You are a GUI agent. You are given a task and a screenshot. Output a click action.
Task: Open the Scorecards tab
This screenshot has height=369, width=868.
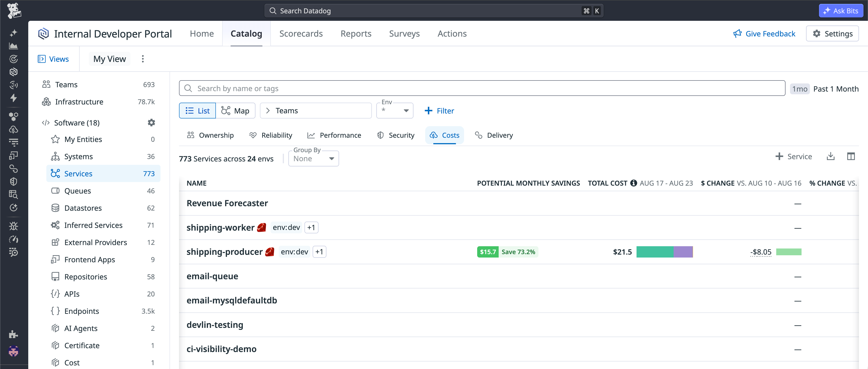point(301,34)
